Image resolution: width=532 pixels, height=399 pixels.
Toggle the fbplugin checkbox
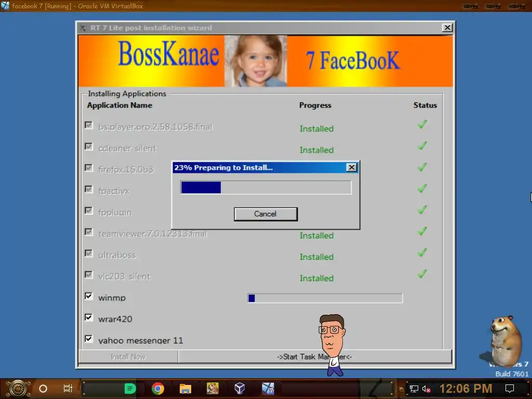tap(88, 211)
